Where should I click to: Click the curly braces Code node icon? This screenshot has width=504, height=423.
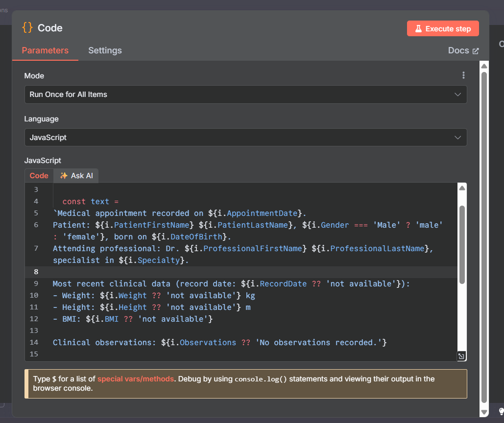[27, 28]
